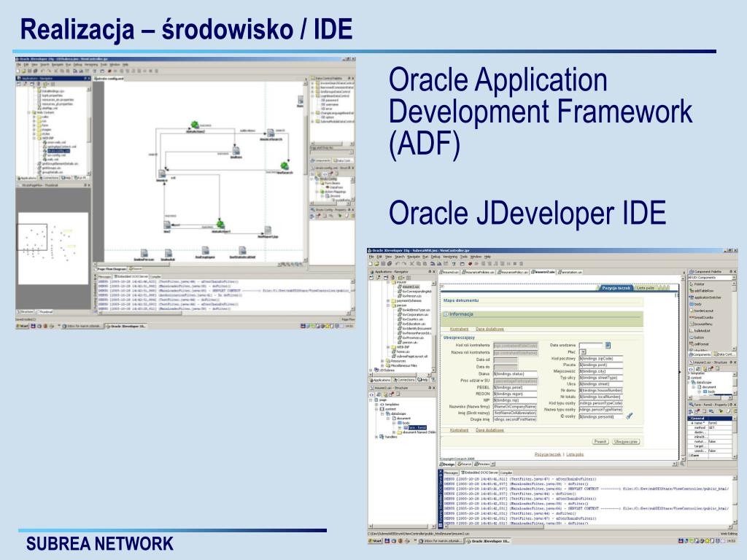747x560 pixels.
Task: Click red Debug icon in lower JDeveloper toolbar
Action: [x=470, y=264]
